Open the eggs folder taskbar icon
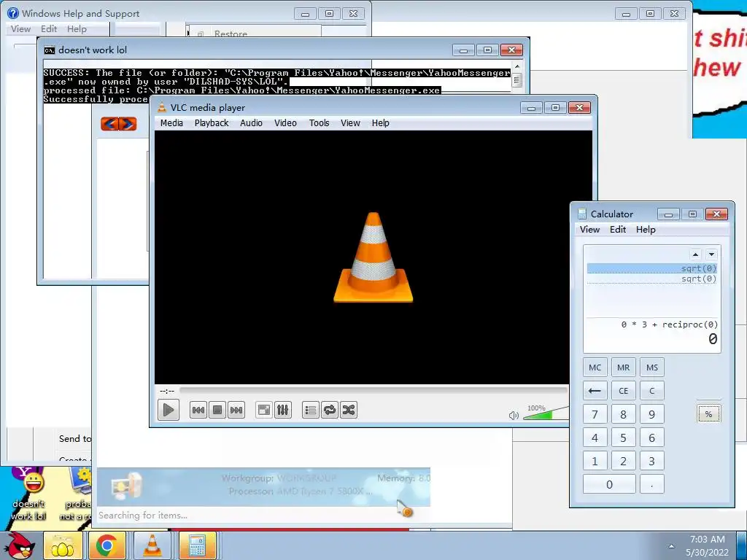Screen dimensions: 747x560 tap(63, 545)
